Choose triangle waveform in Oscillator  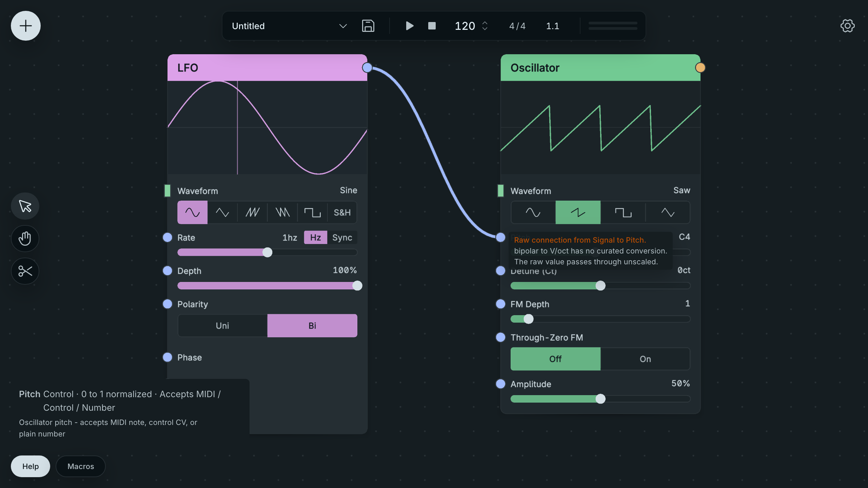[668, 212]
